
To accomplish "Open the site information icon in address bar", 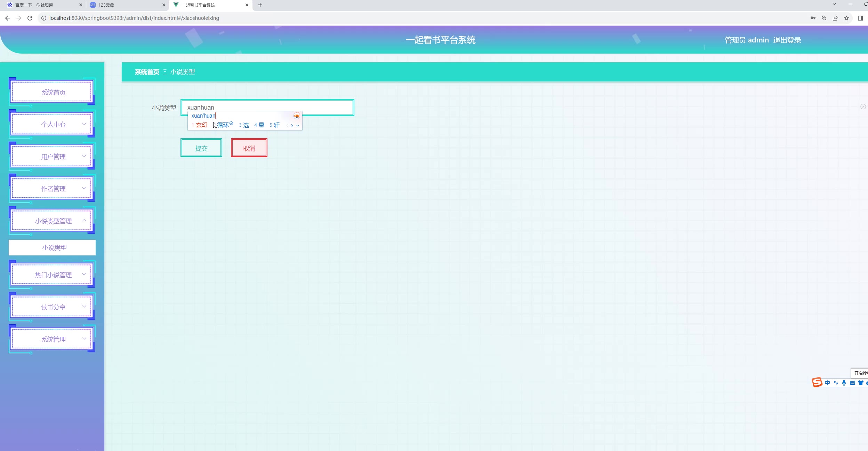I will [x=44, y=18].
